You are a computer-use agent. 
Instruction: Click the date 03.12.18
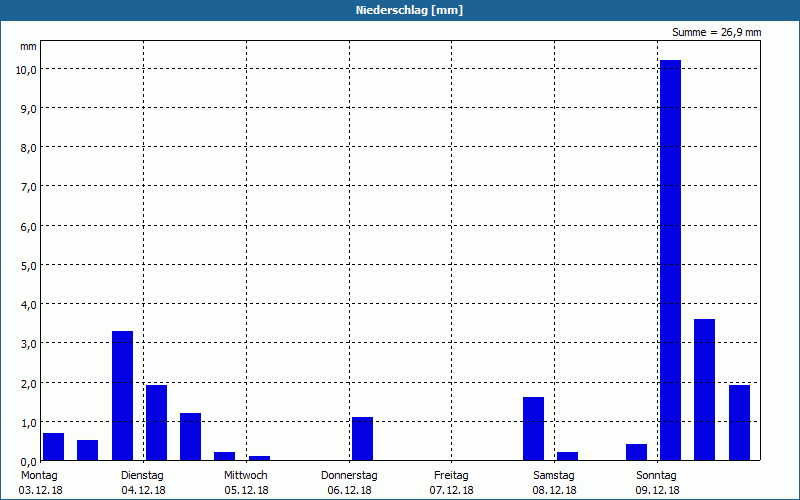pos(40,491)
